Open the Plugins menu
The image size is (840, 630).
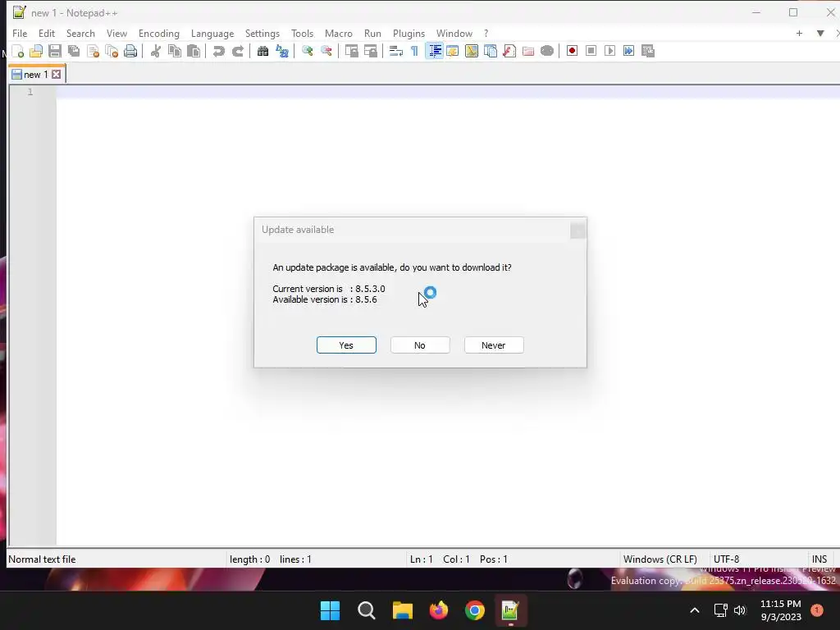[x=409, y=33]
